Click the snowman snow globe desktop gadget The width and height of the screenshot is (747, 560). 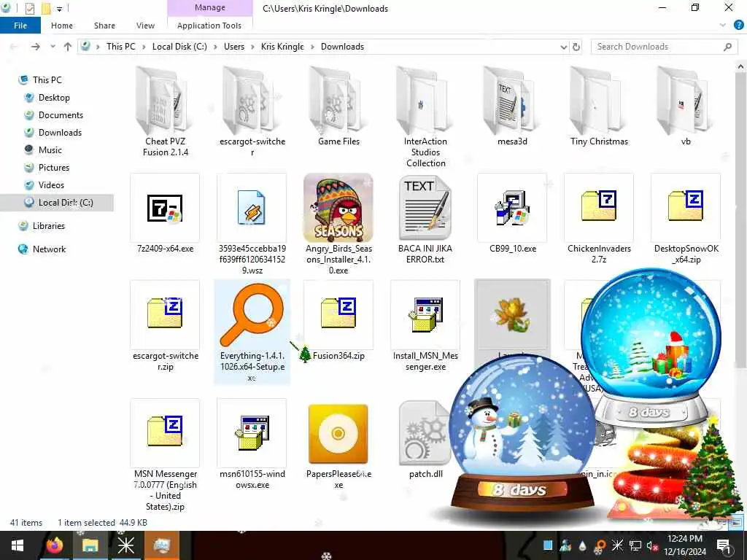pyautogui.click(x=522, y=431)
